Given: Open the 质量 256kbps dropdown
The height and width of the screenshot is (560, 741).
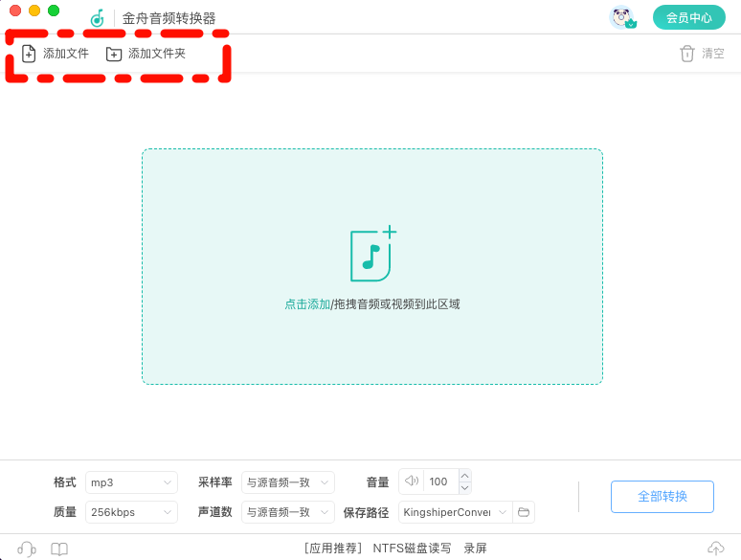Looking at the screenshot, I should (131, 512).
